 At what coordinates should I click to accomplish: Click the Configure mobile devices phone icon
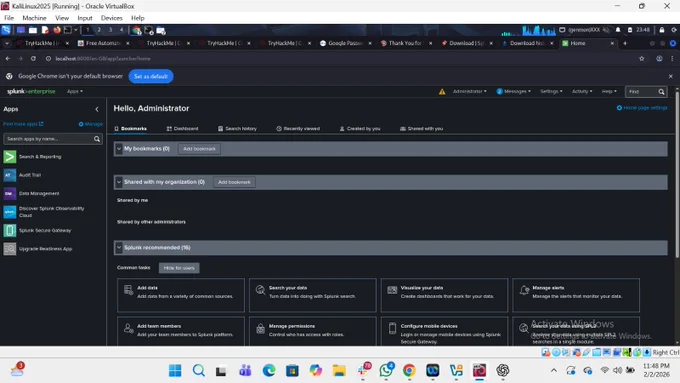tap(392, 328)
